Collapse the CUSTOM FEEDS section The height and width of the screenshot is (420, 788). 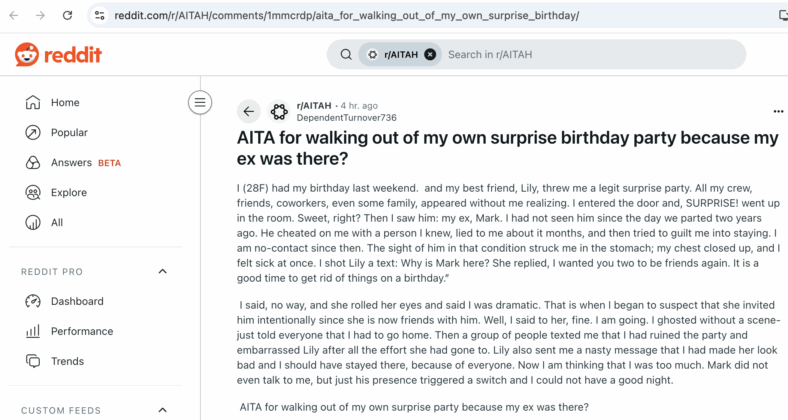[162, 410]
